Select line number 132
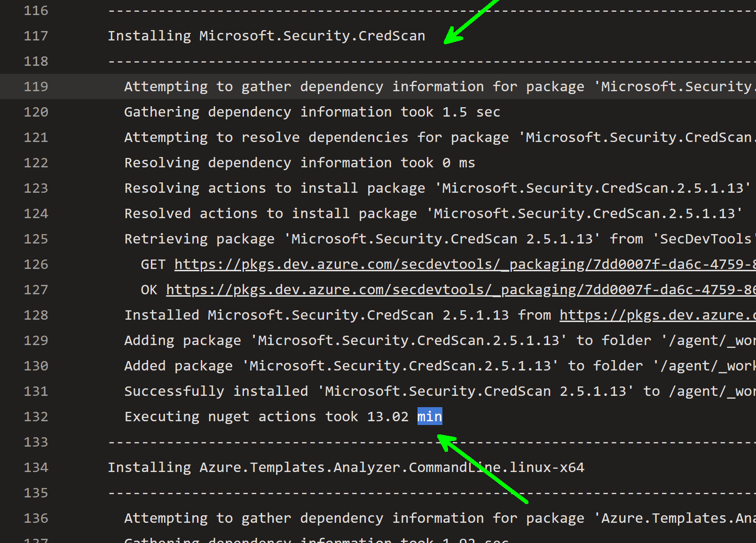Image resolution: width=756 pixels, height=543 pixels. 36,416
